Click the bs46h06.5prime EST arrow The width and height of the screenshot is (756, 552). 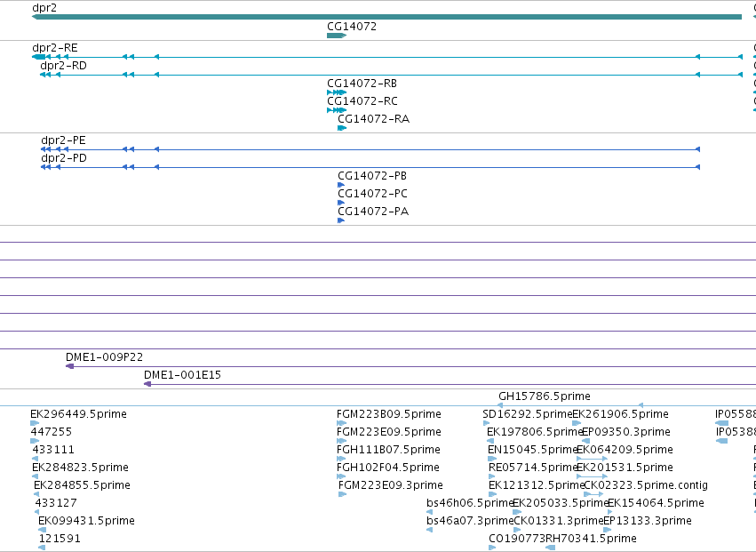(x=430, y=512)
